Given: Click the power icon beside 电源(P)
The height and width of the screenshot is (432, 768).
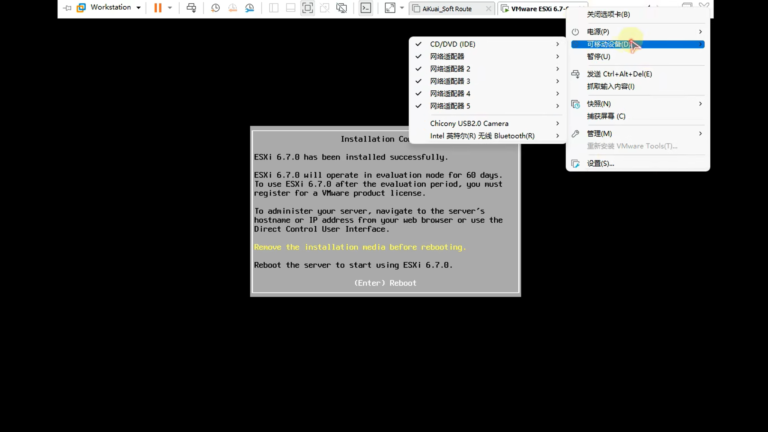Looking at the screenshot, I should coord(576,32).
